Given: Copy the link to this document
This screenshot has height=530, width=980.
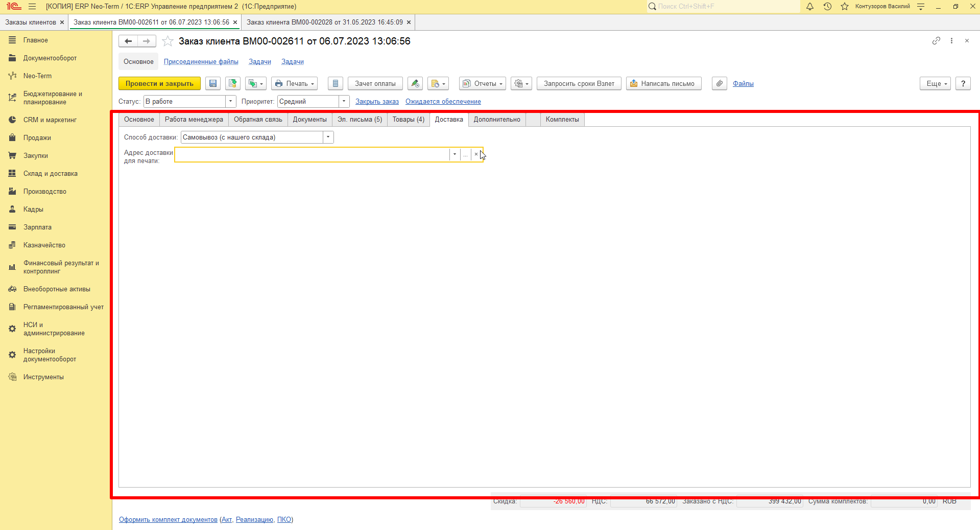Looking at the screenshot, I should (x=936, y=41).
